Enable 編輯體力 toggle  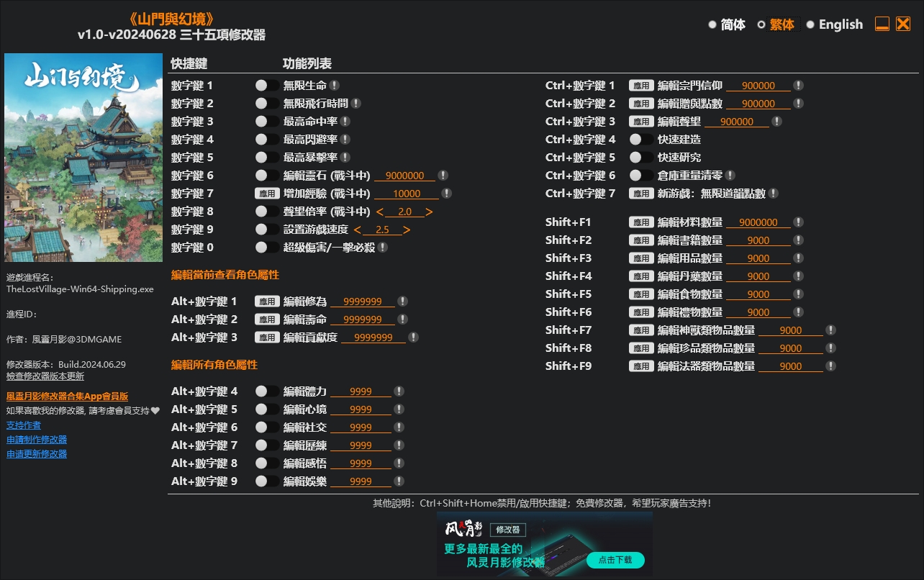point(267,391)
